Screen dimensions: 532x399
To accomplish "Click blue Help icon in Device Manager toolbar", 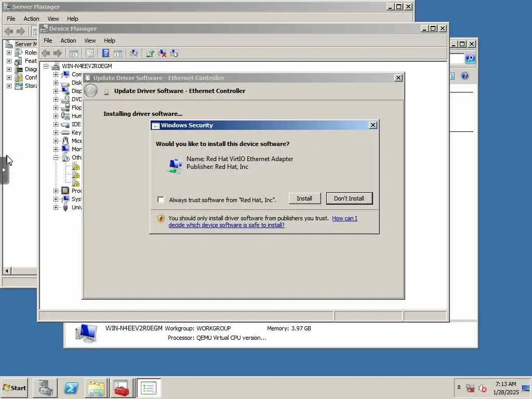I will (x=105, y=54).
